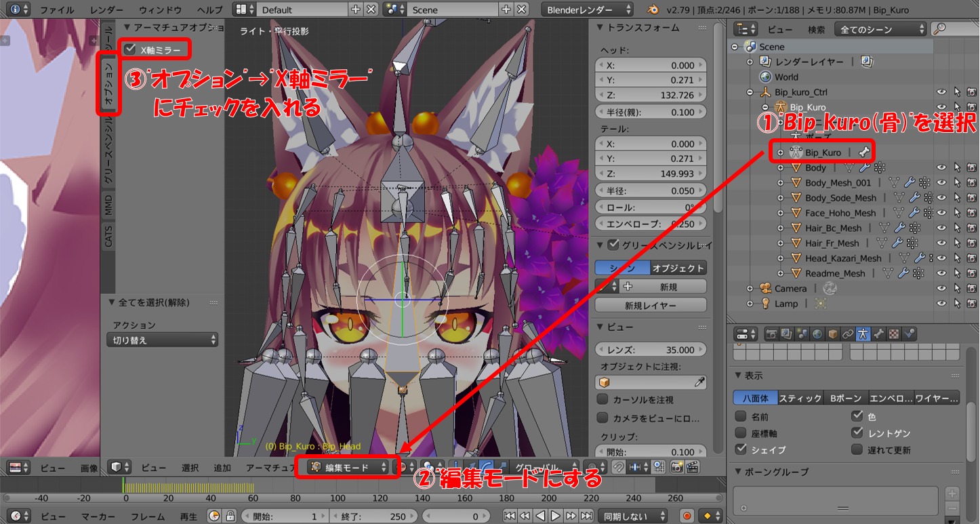
Task: Open the World properties tab icon
Action: 817,334
